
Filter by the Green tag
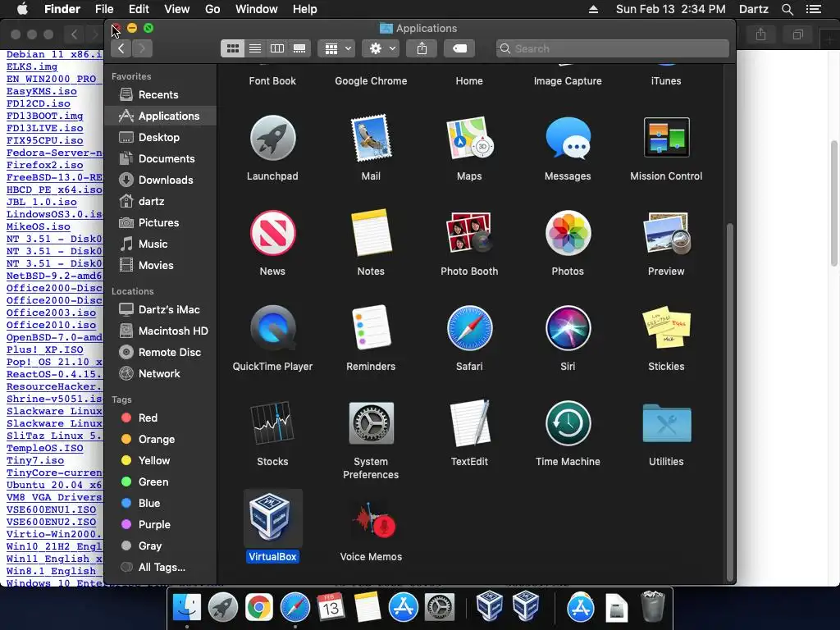coord(161,482)
